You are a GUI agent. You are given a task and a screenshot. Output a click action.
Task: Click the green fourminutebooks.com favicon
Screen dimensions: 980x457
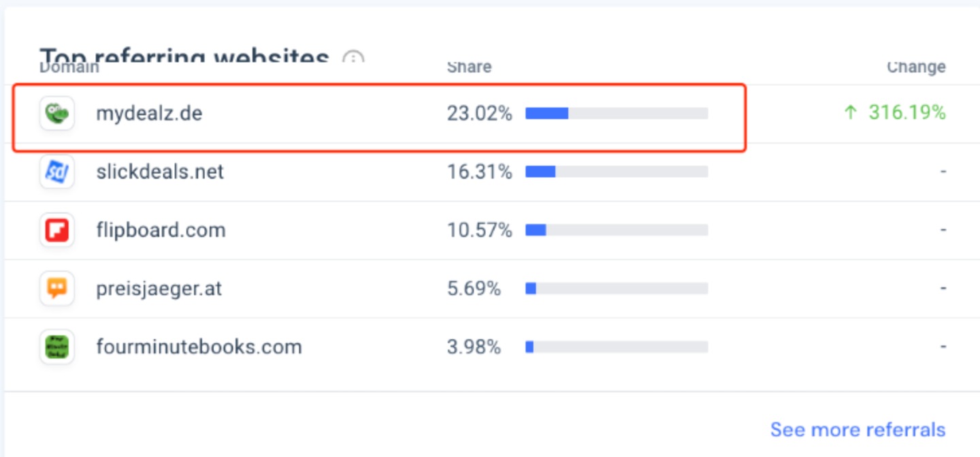click(x=56, y=347)
